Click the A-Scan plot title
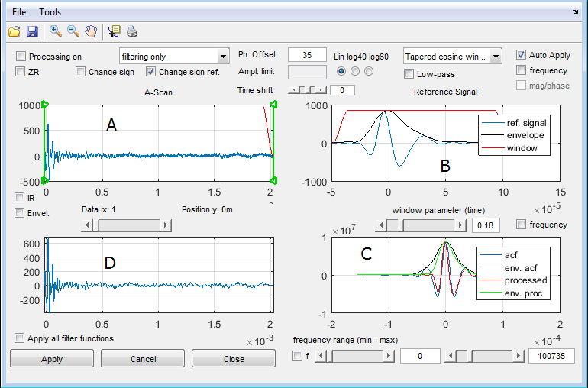Screen dimensions: 588x388 click(x=158, y=92)
